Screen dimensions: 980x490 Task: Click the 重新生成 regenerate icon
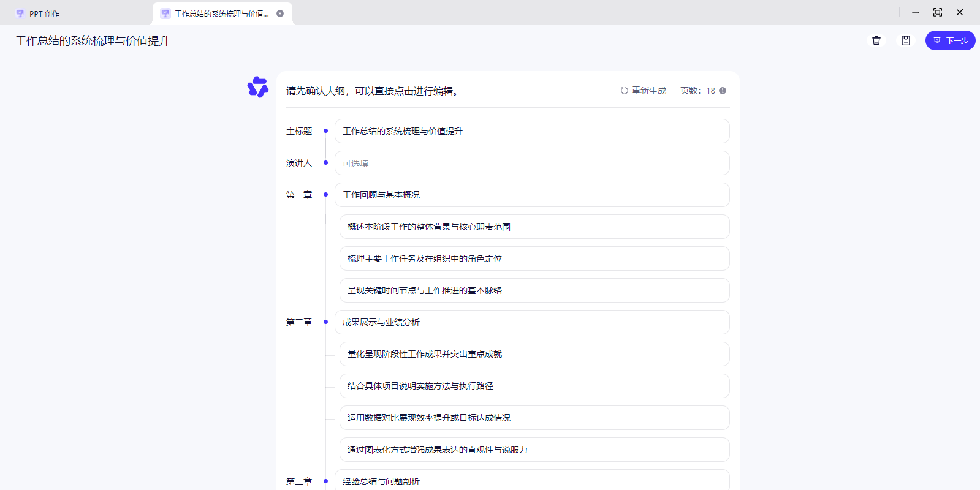(624, 91)
